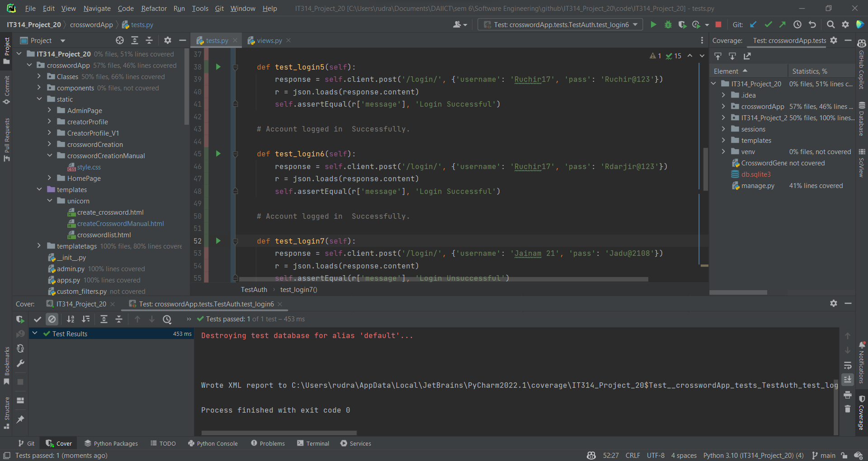The height and width of the screenshot is (461, 868).
Task: Update project via Git blue arrow
Action: click(x=753, y=25)
